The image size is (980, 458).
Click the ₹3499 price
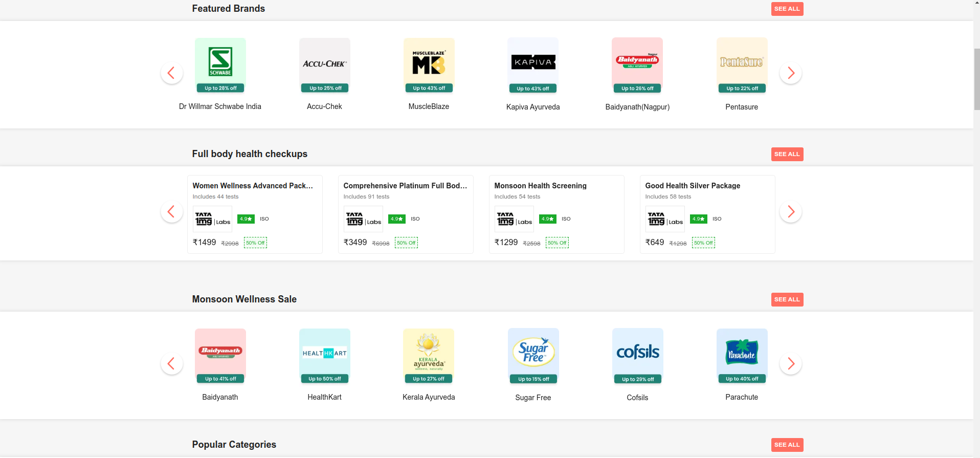355,243
